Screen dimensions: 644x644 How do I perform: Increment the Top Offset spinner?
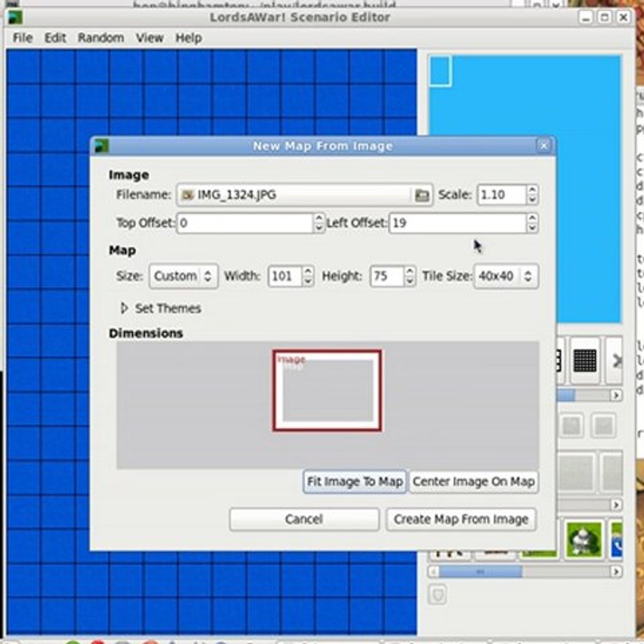[319, 218]
